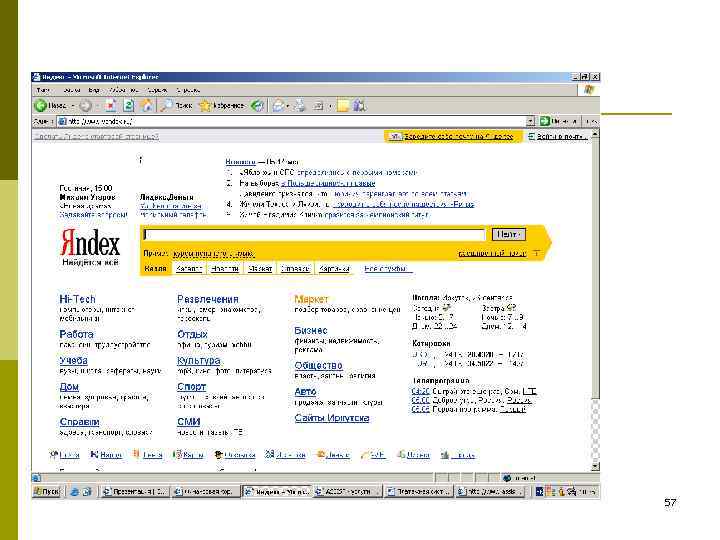Open the Работа category link
The width and height of the screenshot is (720, 540).
76,334
